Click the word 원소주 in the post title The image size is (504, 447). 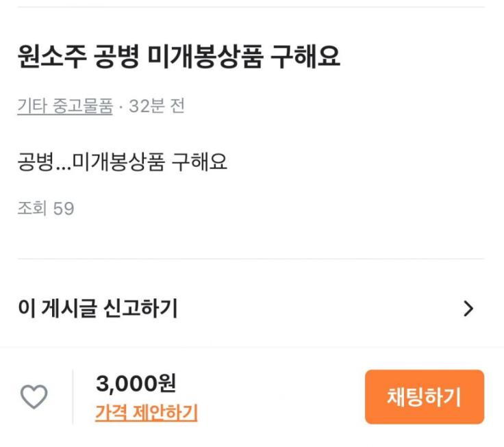pyautogui.click(x=52, y=57)
